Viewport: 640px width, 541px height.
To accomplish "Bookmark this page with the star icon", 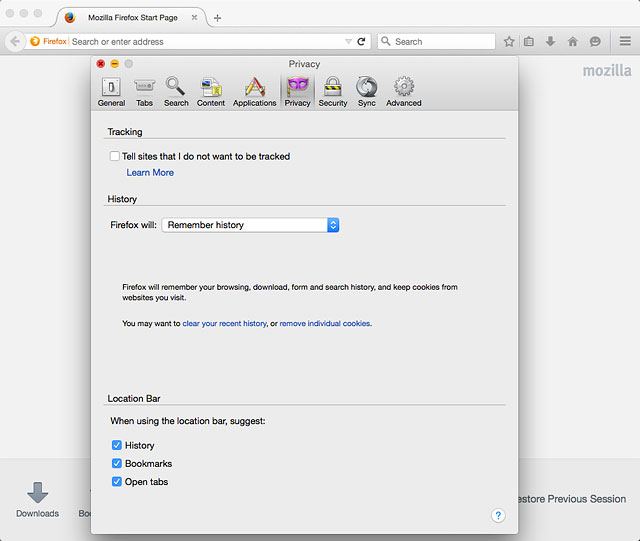I will tap(509, 41).
